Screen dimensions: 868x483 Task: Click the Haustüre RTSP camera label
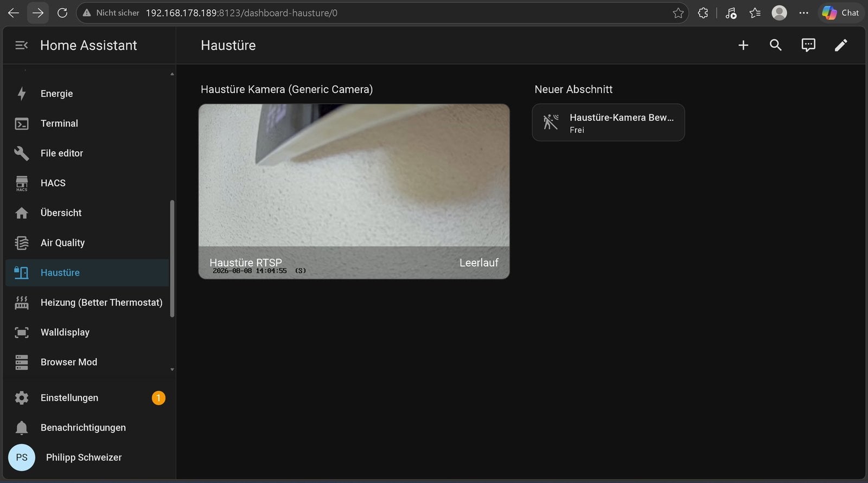point(246,262)
